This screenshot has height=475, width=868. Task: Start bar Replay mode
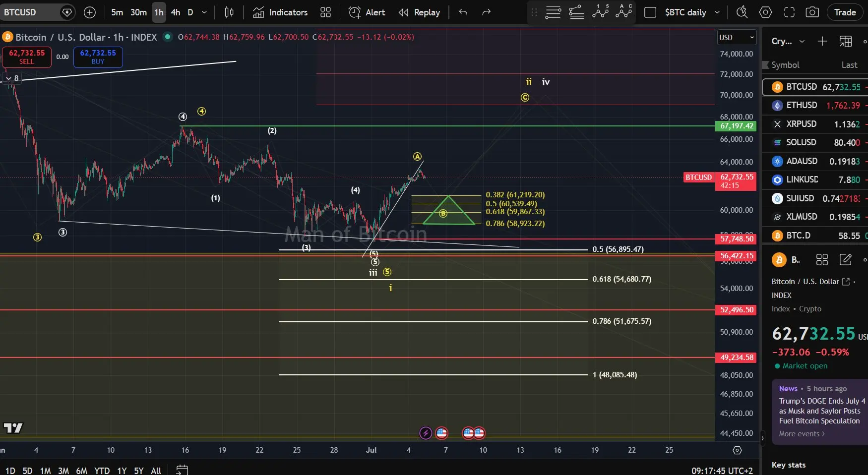420,12
